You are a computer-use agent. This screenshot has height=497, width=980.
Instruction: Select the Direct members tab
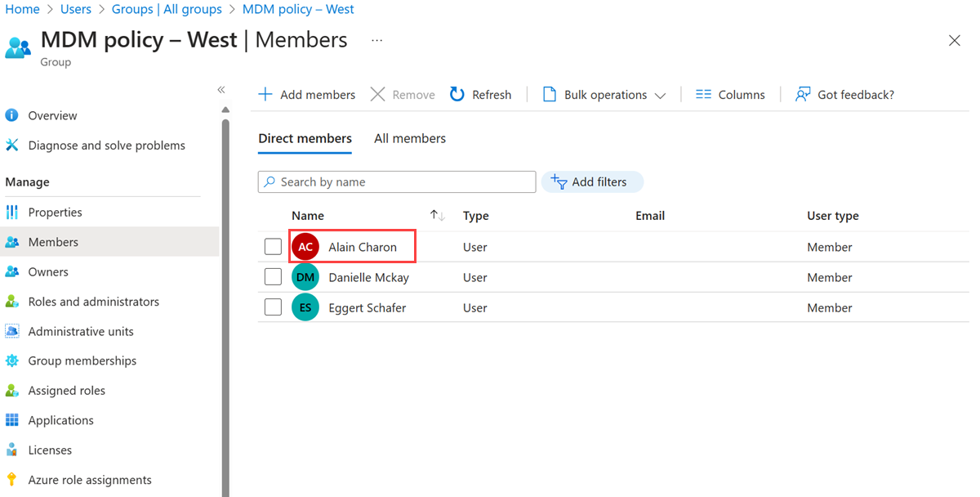tap(305, 139)
